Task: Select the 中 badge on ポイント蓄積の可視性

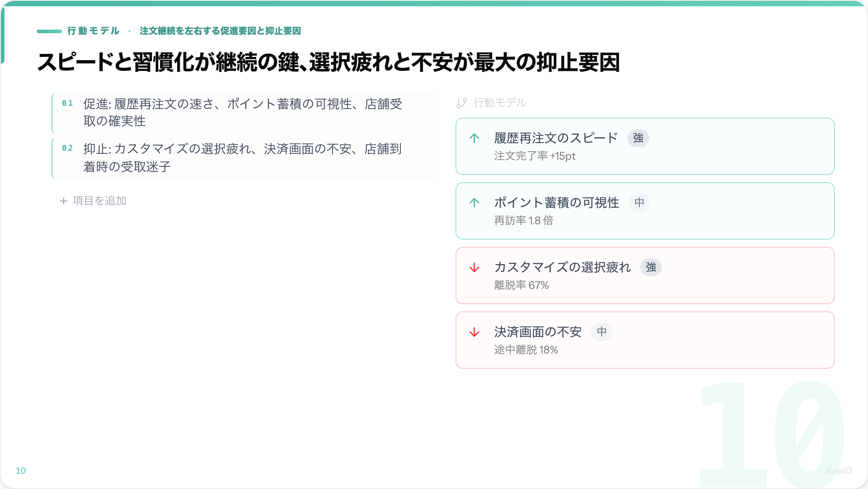Action: (x=639, y=203)
